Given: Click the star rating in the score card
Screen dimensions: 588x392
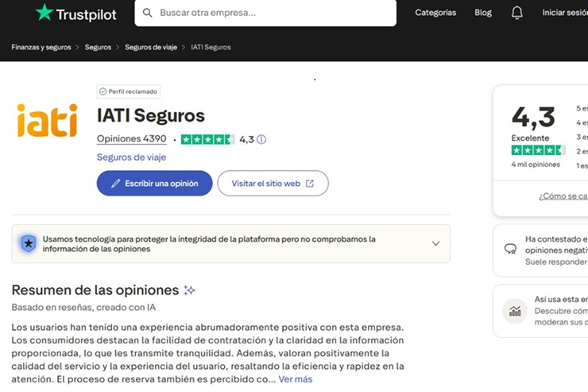Looking at the screenshot, I should tap(539, 150).
